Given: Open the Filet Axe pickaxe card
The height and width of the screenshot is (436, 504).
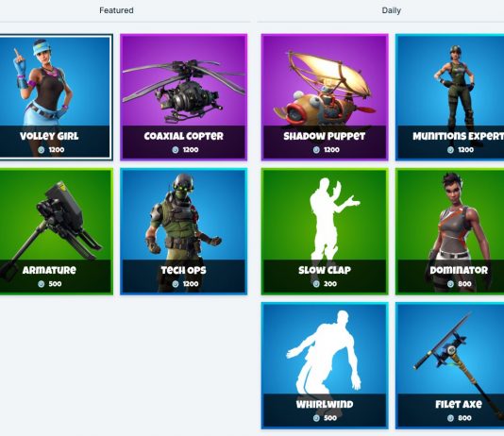Looking at the screenshot, I should coord(449,365).
